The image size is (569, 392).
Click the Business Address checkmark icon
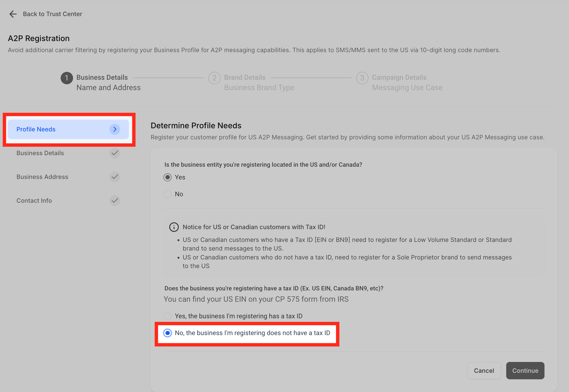114,177
